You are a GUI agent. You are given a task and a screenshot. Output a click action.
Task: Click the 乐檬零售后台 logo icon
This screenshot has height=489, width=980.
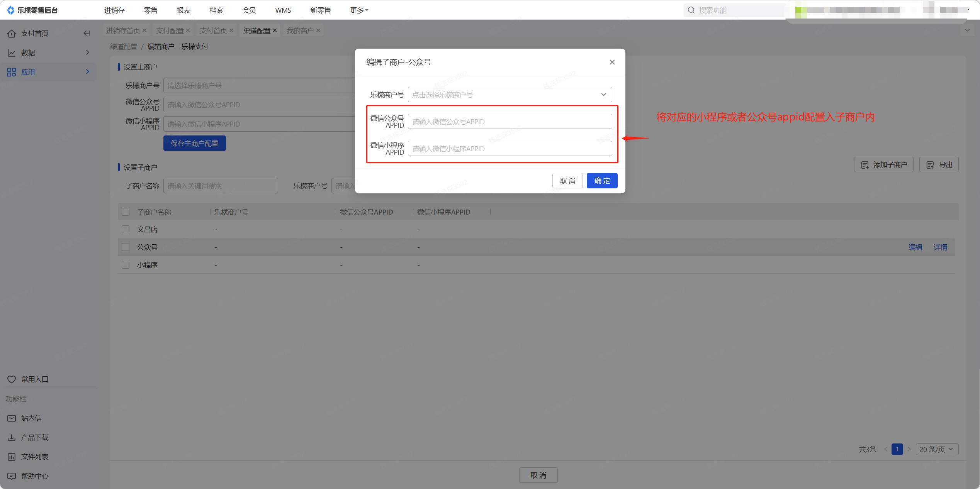point(11,10)
